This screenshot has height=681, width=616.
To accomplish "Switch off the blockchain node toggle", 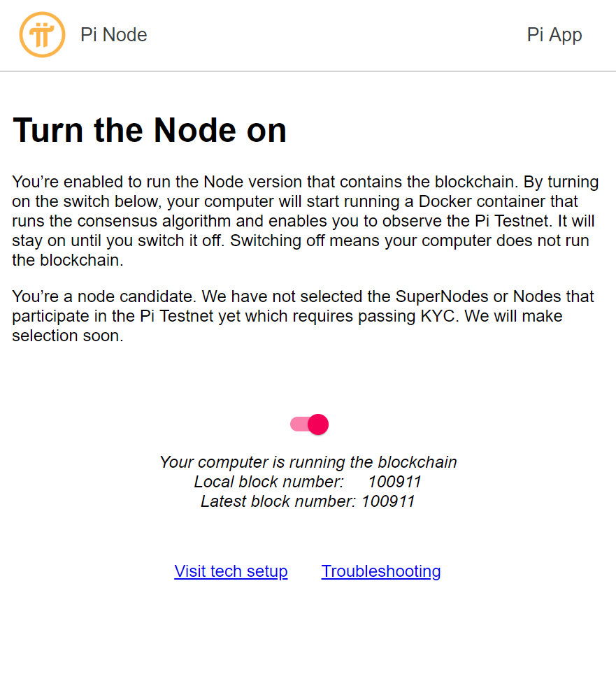I will (x=309, y=424).
